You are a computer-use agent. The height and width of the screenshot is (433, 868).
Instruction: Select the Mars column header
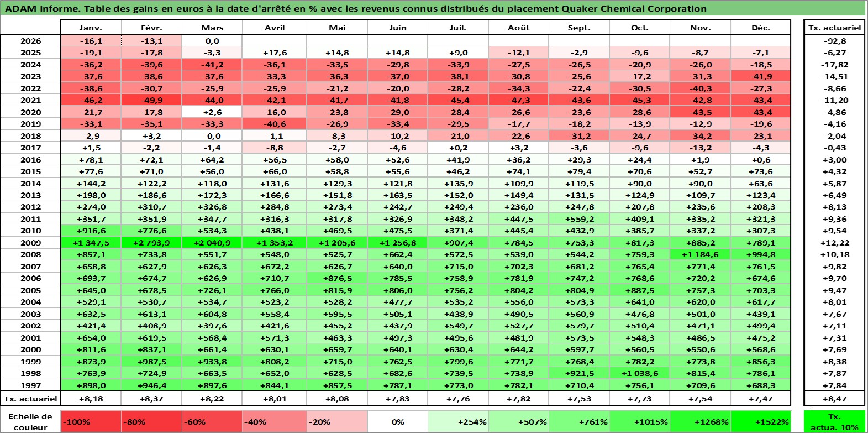coord(212,28)
